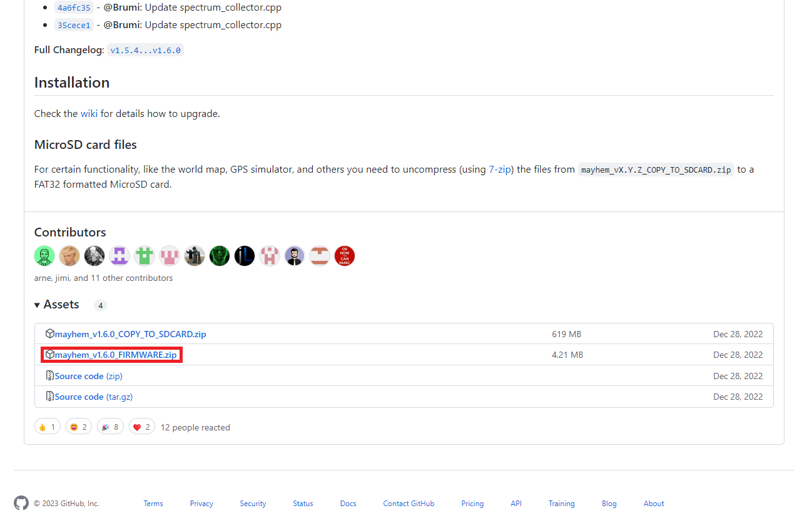Open the Training footer link
Viewport: 812px width, 518px height.
point(562,504)
